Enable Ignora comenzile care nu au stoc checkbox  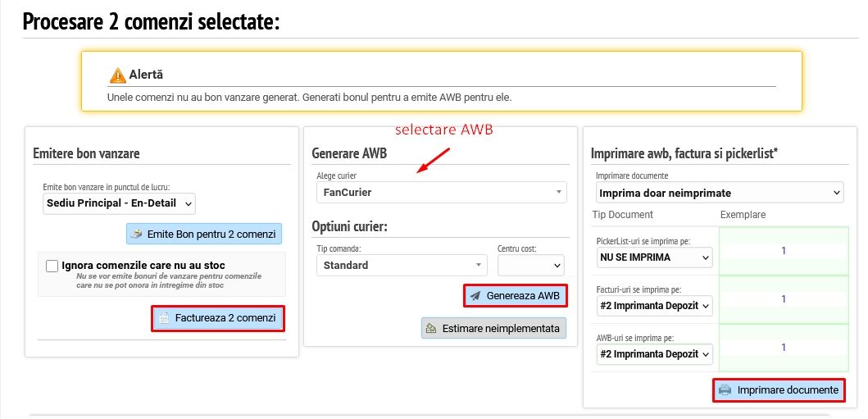tap(52, 266)
